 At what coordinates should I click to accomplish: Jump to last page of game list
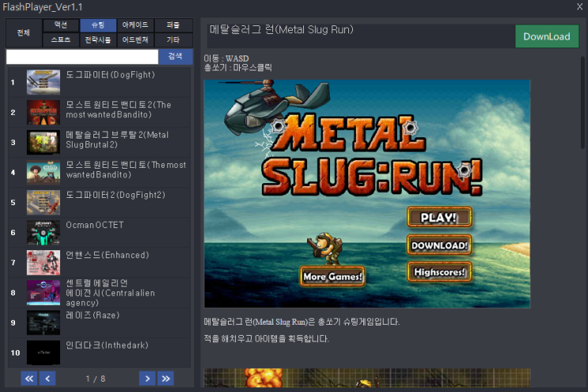coord(165,378)
